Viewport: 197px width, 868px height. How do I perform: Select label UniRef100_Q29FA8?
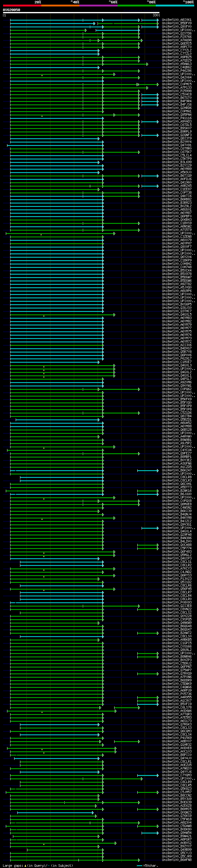[176, 535]
